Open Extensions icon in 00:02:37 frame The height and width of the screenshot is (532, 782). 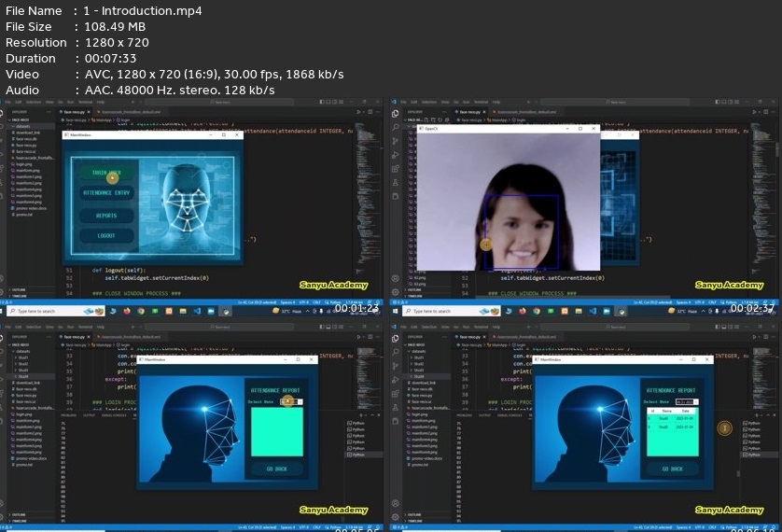coord(396,169)
